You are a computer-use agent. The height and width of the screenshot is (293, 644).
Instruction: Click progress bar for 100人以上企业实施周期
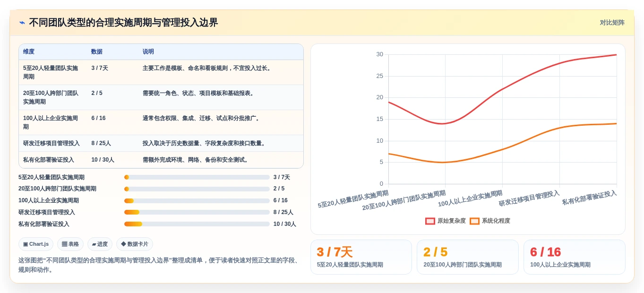[x=197, y=201]
